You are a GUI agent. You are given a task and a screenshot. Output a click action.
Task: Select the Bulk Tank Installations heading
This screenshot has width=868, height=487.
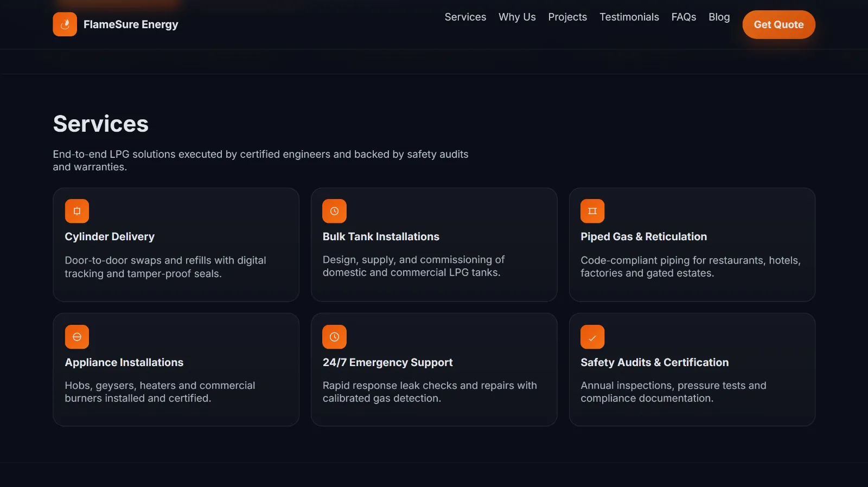[x=381, y=236]
